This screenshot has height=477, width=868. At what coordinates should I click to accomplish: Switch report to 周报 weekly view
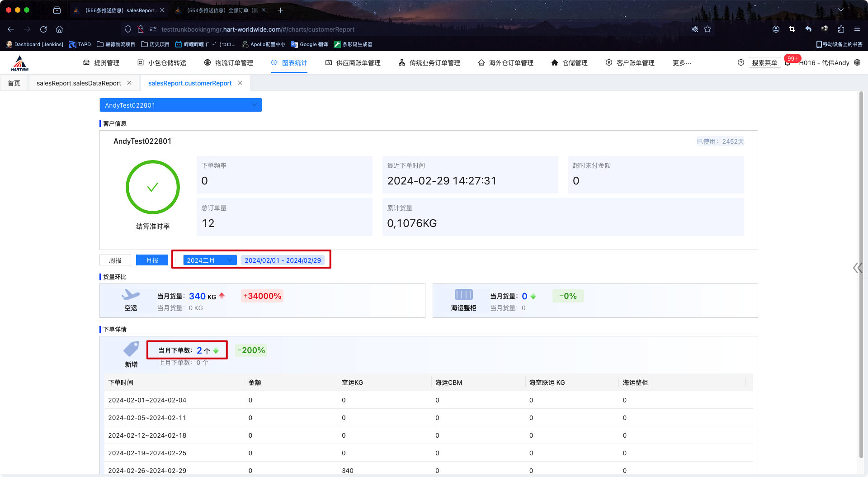pos(115,260)
